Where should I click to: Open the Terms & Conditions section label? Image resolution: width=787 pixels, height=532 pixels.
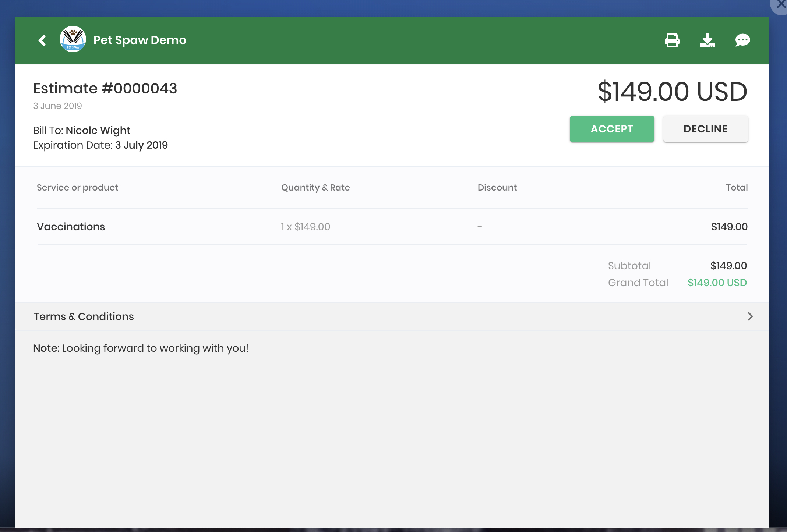point(84,316)
